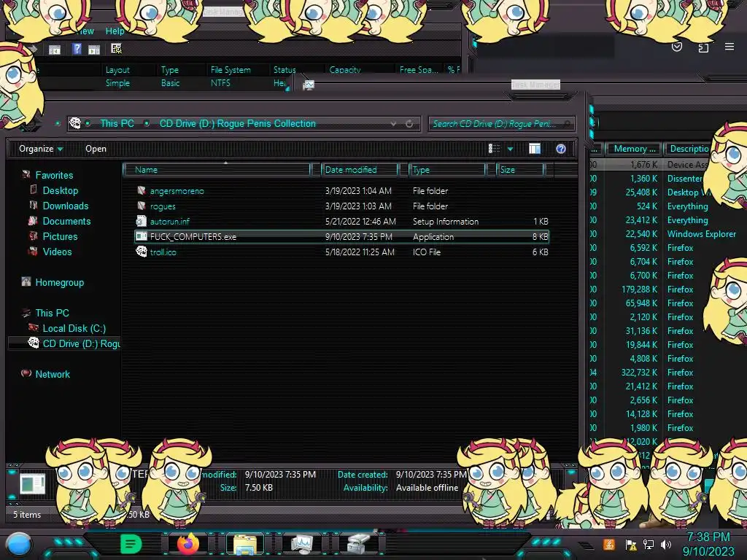Select CD Drive (D:) breadcrumb segment
This screenshot has width=747, height=560.
(x=237, y=124)
